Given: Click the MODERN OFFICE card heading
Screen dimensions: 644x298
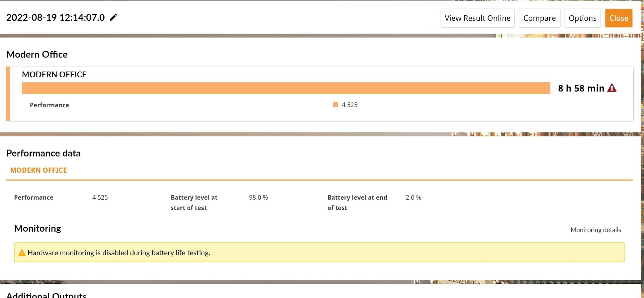Looking at the screenshot, I should pos(54,74).
